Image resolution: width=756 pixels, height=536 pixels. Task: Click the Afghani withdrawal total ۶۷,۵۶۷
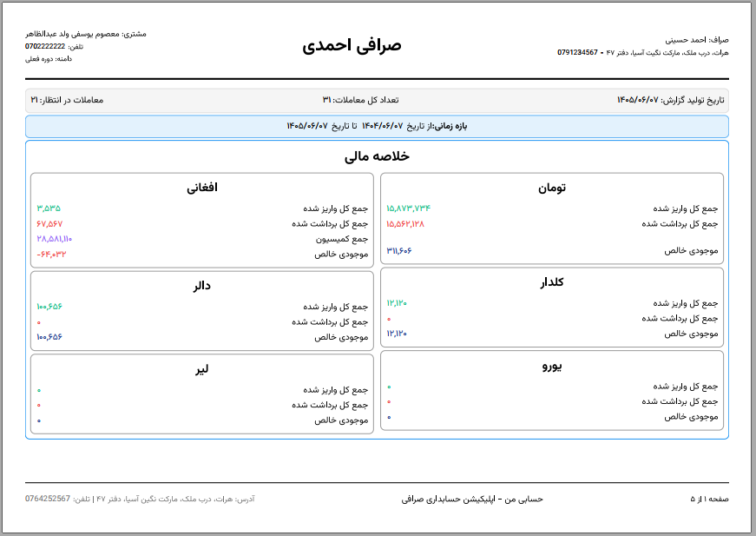49,224
